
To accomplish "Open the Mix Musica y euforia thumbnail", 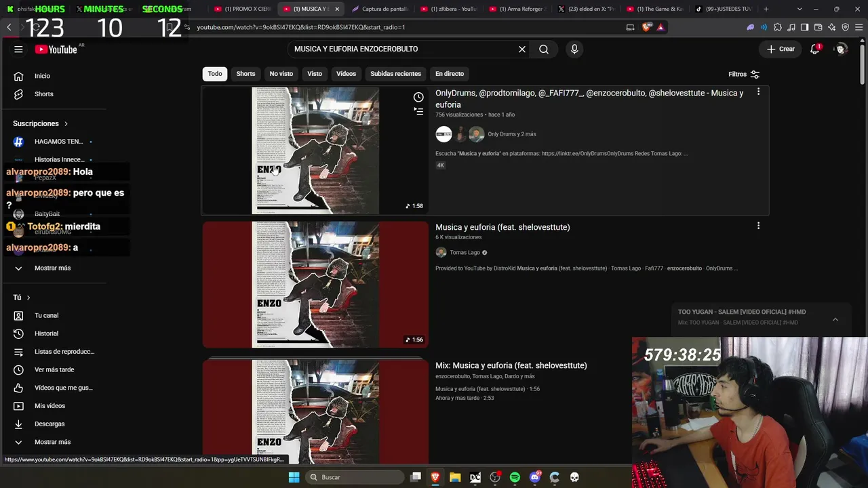I will click(x=315, y=411).
